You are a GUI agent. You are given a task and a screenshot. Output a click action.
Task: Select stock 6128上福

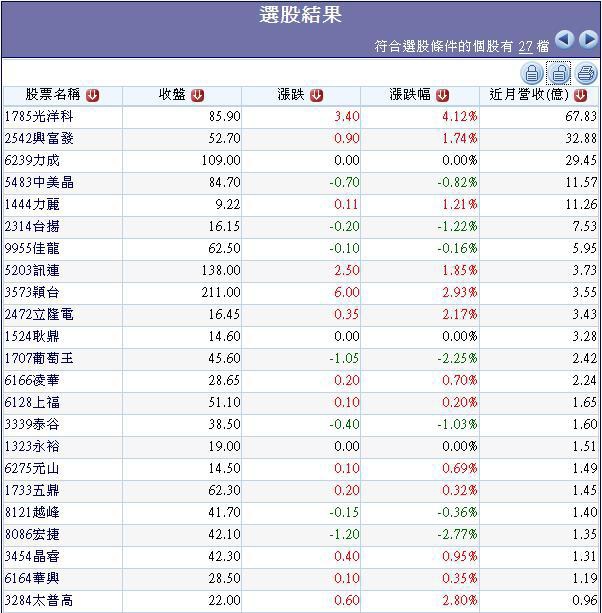[x=32, y=402]
